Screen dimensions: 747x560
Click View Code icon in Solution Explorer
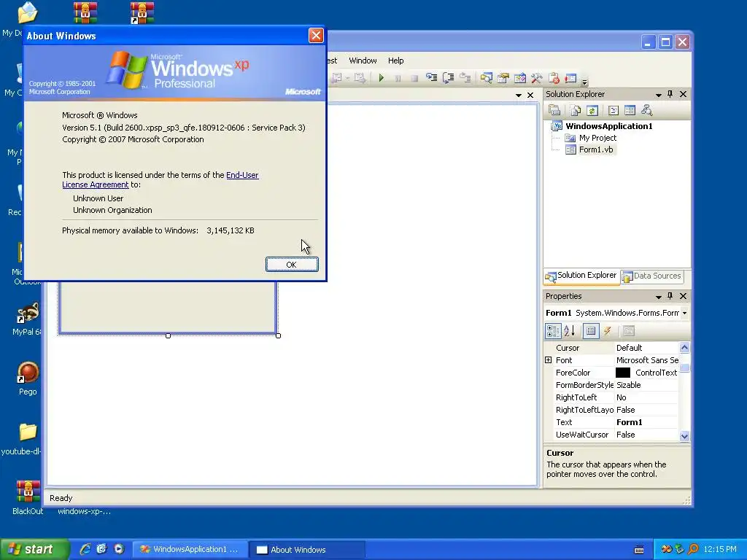pyautogui.click(x=614, y=111)
